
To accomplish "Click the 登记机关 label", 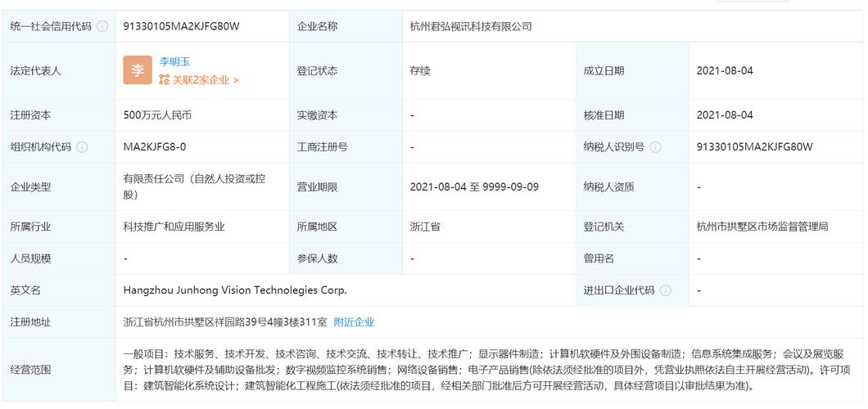I will pos(604,227).
